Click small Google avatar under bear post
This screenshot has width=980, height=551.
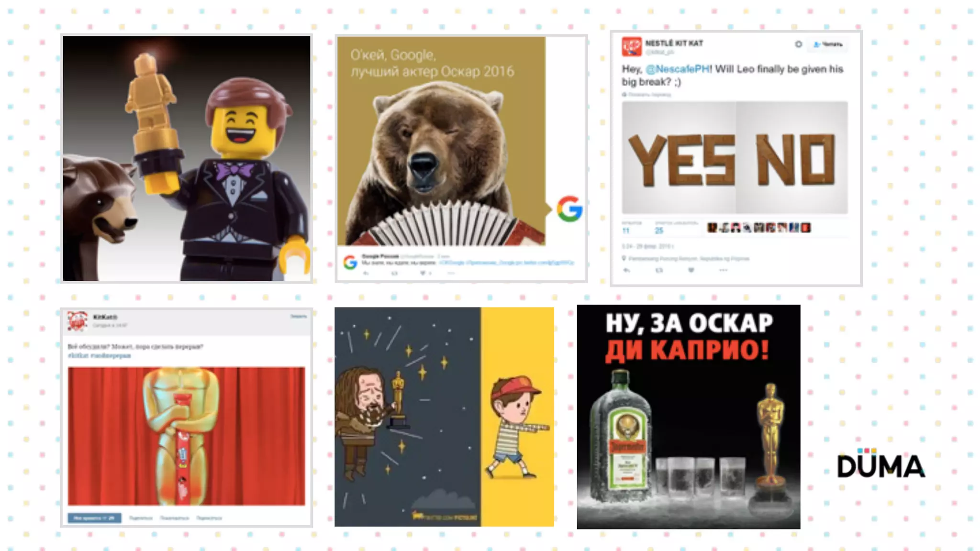350,262
